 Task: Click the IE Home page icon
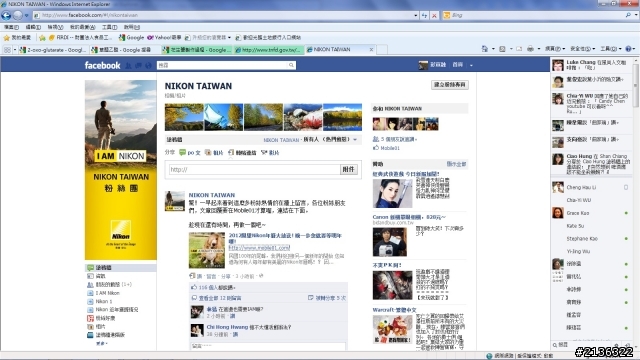point(485,49)
